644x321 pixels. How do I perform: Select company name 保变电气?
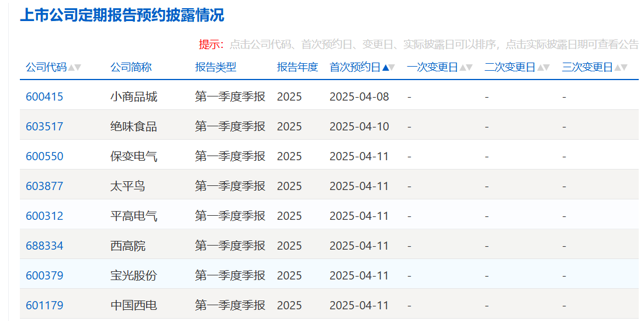(x=134, y=156)
